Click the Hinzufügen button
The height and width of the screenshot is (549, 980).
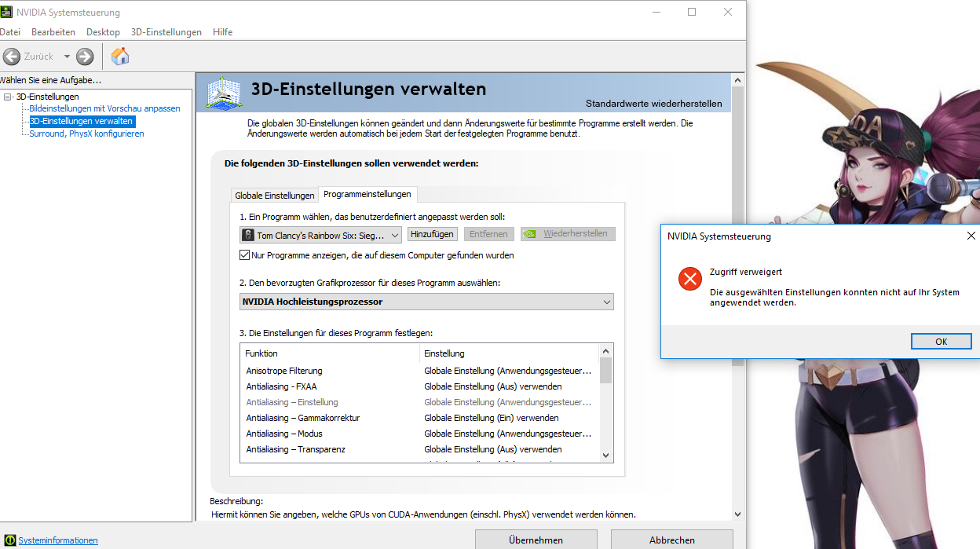pyautogui.click(x=433, y=234)
